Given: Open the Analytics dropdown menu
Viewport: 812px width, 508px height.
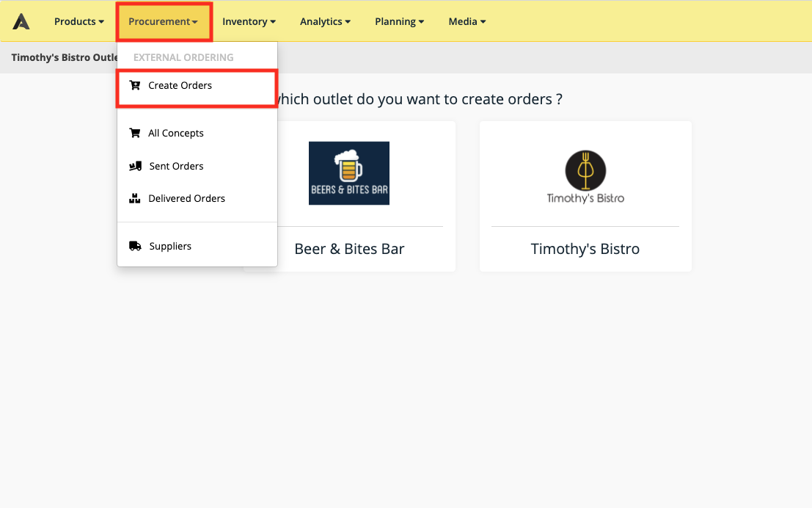Looking at the screenshot, I should pyautogui.click(x=325, y=21).
